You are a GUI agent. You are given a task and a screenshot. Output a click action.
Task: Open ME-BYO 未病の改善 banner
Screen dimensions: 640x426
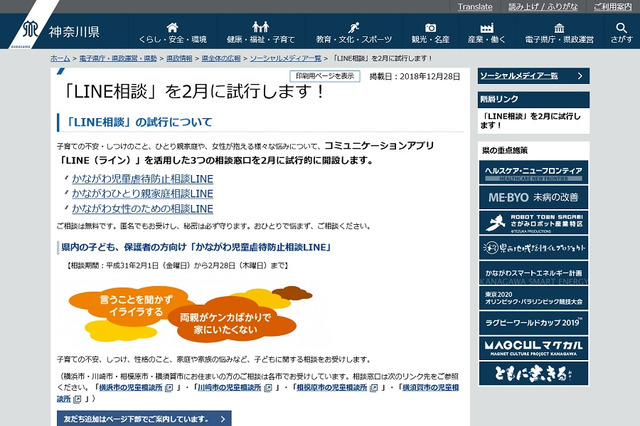point(533,197)
